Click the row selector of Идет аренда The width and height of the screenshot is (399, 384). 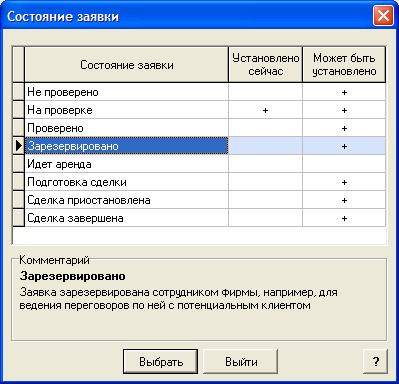pos(19,164)
